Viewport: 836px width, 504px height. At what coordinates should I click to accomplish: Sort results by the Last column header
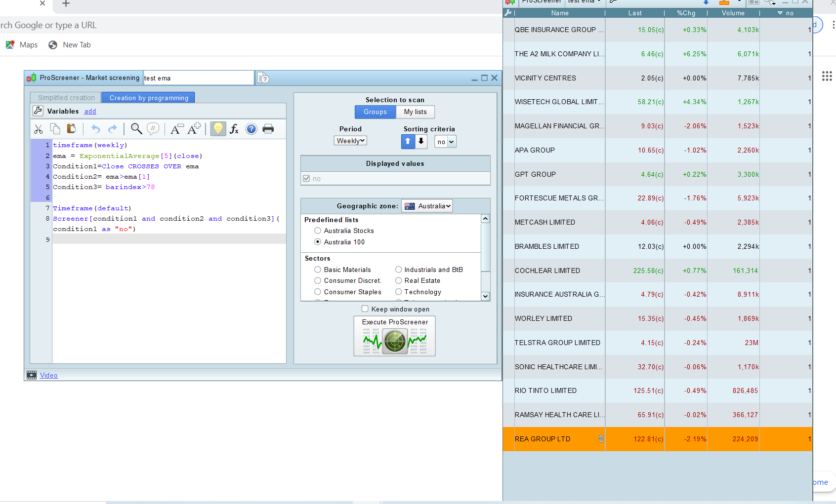point(635,13)
